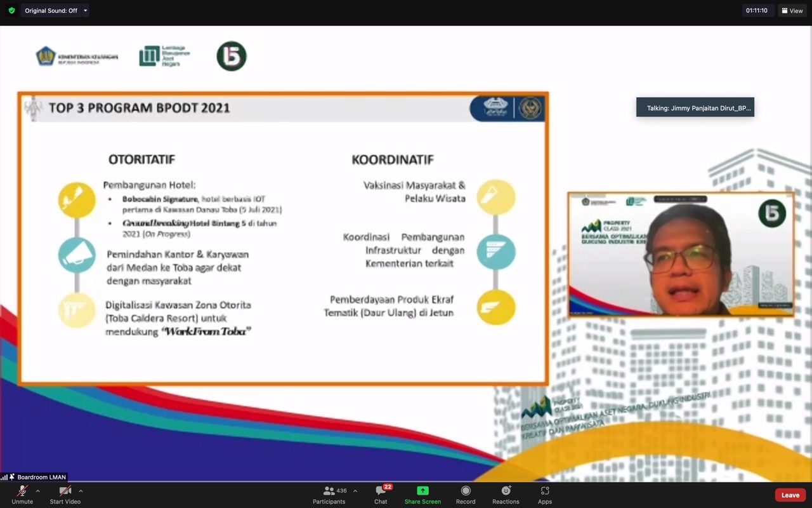Image resolution: width=812 pixels, height=508 pixels.
Task: Click the green encryption shield icon
Action: 11,11
